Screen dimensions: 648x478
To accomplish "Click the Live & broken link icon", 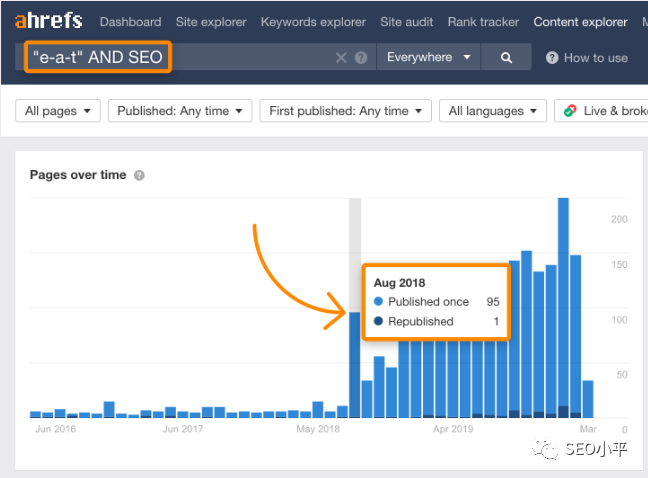I will 570,111.
